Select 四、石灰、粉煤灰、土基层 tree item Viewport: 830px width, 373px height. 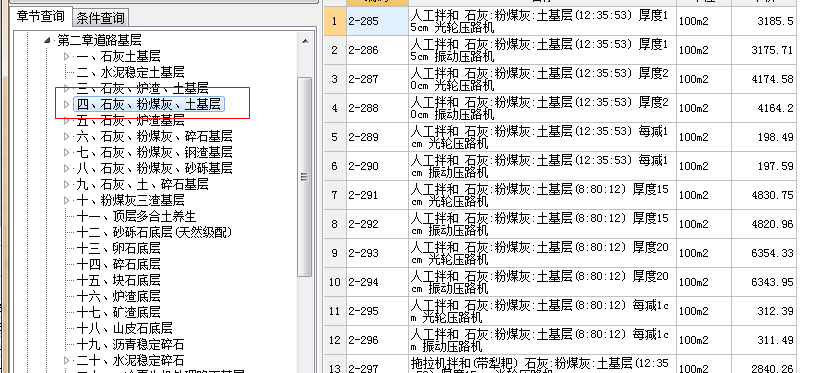point(149,104)
